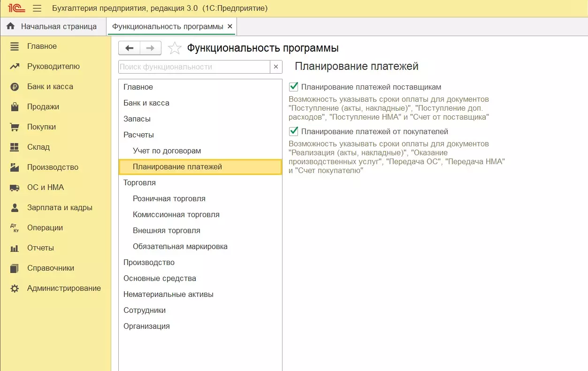Close the Функциональность программы tab
The width and height of the screenshot is (588, 371).
230,26
